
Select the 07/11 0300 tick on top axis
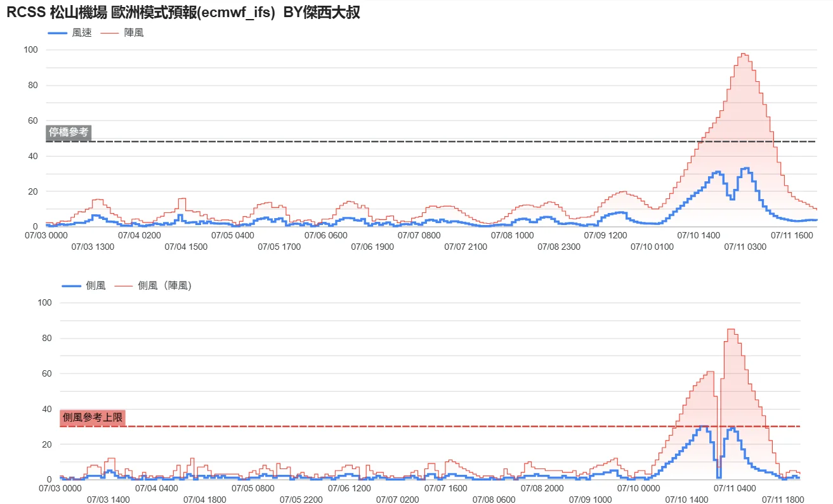745,247
